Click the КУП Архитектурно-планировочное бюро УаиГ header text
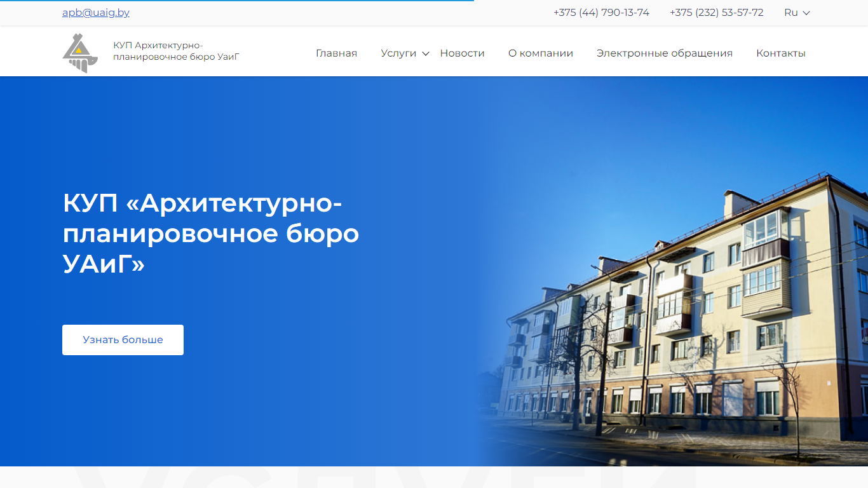 coord(176,51)
